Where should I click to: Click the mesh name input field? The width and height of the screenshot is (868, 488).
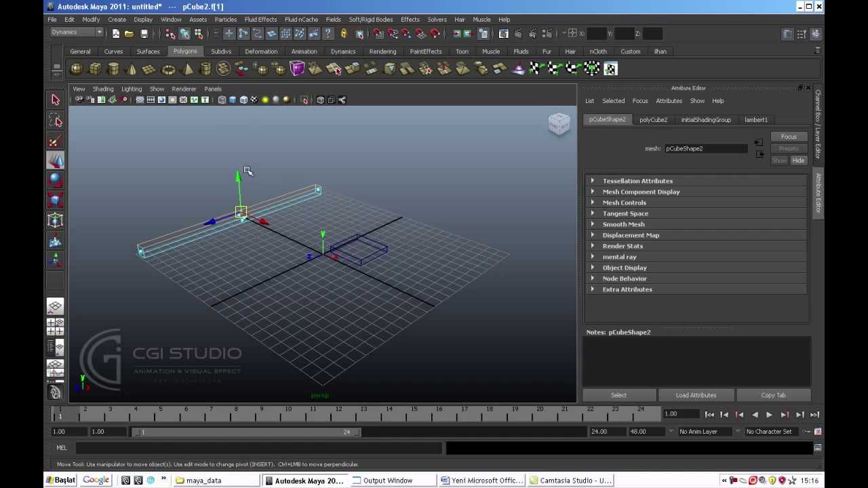(705, 148)
